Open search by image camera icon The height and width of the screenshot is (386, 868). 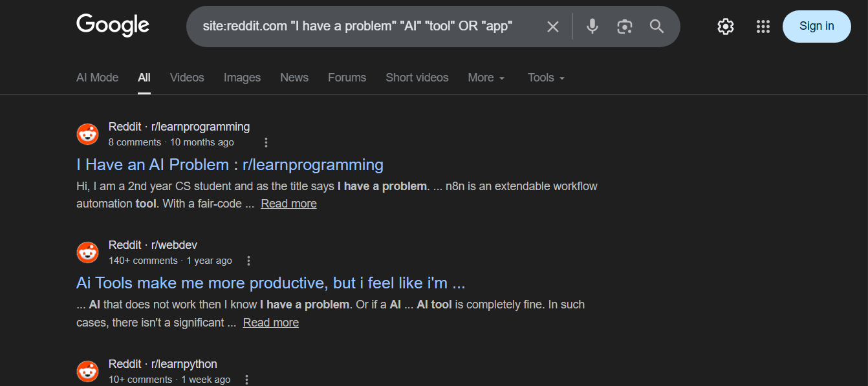(x=624, y=27)
